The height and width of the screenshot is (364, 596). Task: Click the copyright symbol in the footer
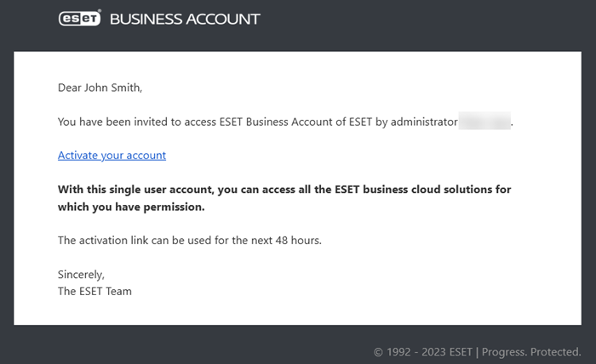[378, 352]
